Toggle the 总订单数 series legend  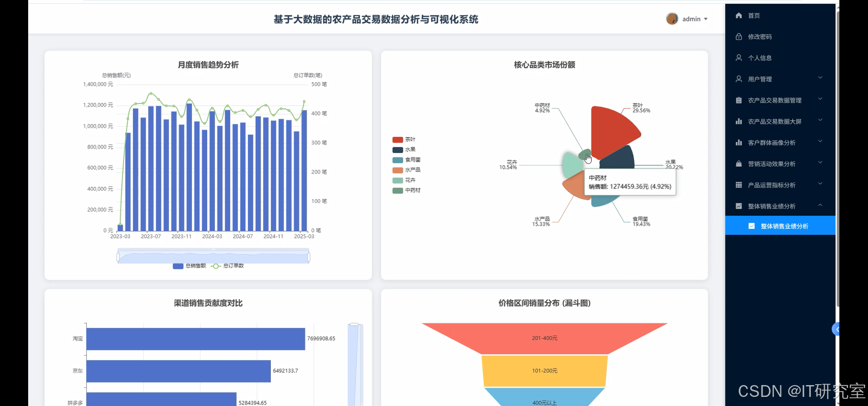(x=227, y=266)
